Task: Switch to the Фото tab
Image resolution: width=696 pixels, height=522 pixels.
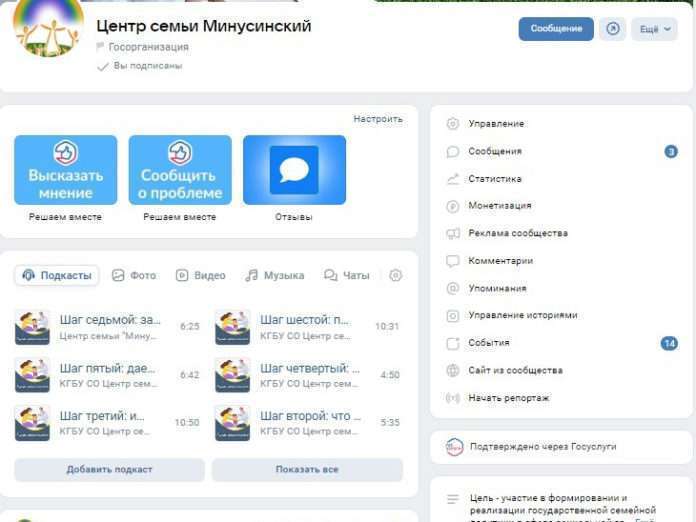Action: [134, 276]
